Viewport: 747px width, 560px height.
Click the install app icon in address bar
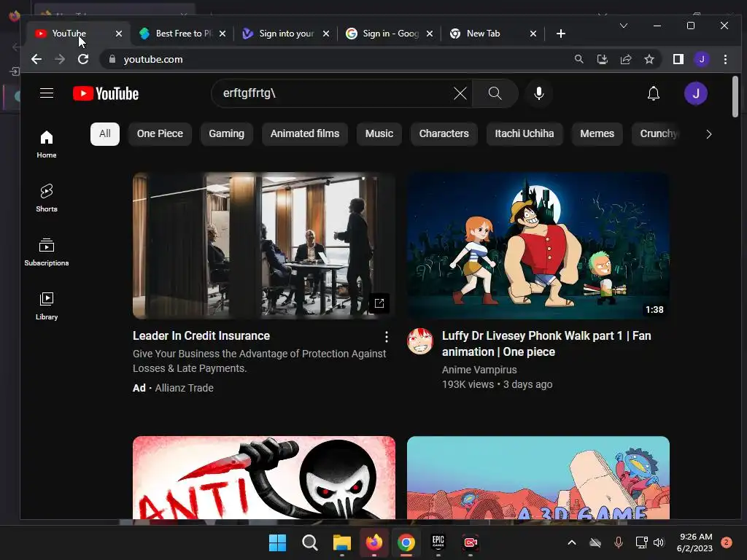[602, 59]
